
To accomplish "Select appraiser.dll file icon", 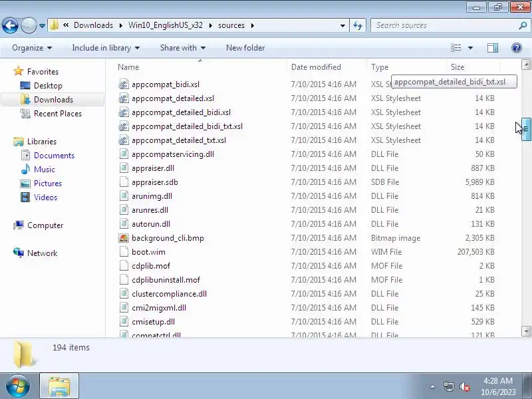I will point(124,168).
